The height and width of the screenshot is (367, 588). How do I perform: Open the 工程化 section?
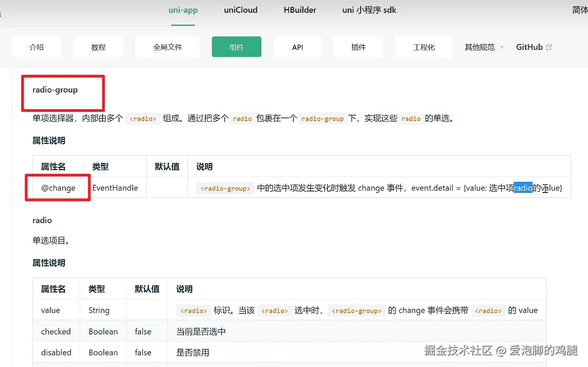tap(424, 47)
